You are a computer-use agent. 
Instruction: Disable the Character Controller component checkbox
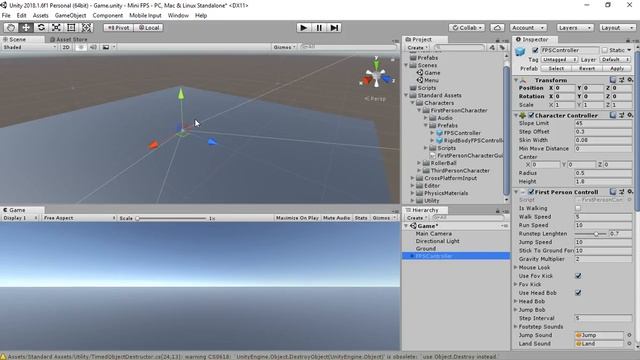click(531, 115)
